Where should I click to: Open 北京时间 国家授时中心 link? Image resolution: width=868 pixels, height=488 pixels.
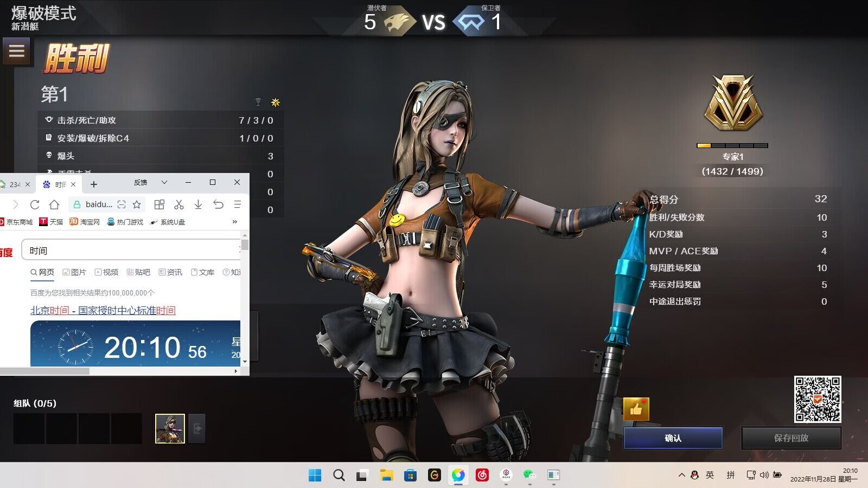103,310
